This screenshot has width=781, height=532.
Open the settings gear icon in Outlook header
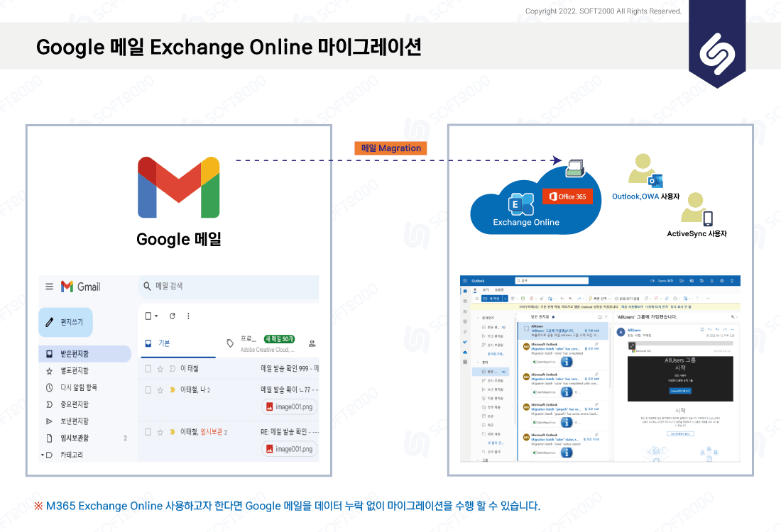(722, 281)
